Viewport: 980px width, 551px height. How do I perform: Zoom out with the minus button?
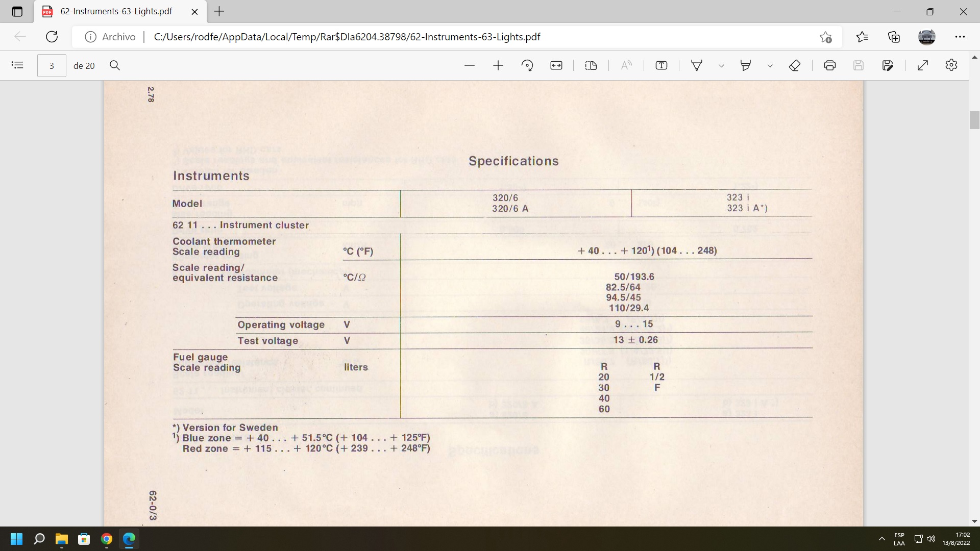click(x=470, y=65)
